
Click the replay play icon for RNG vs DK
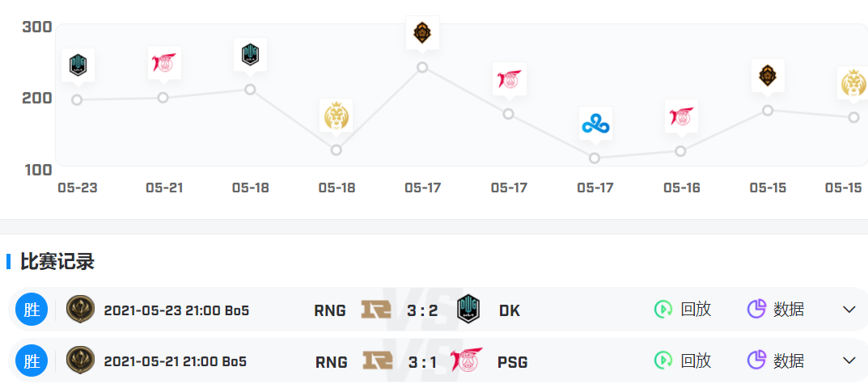[x=663, y=309]
